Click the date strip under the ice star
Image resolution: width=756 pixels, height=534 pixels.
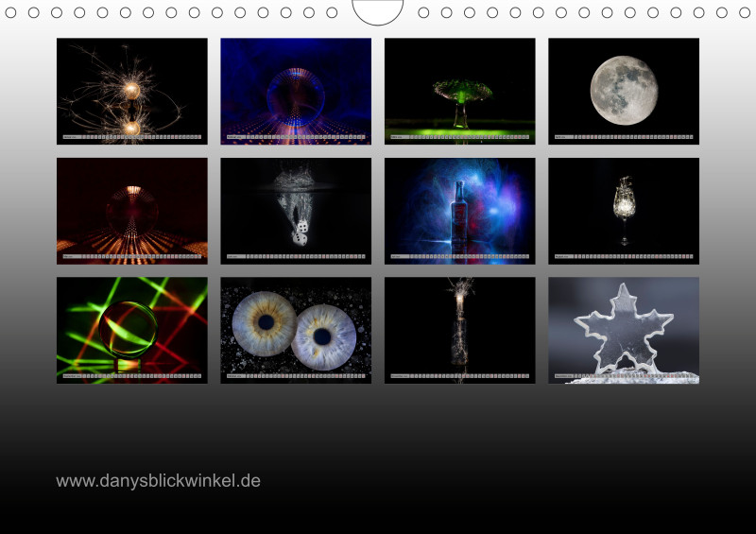[624, 376]
